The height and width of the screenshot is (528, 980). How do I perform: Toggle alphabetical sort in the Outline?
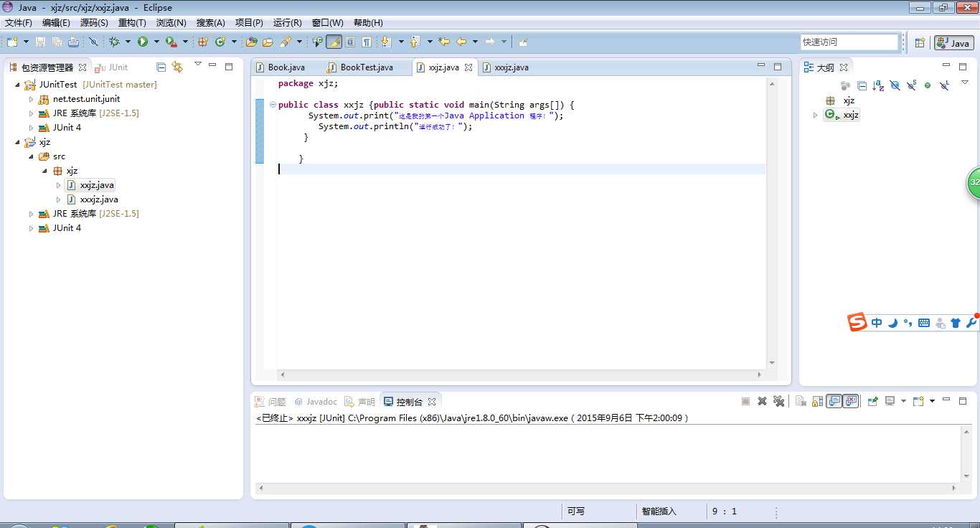[878, 86]
